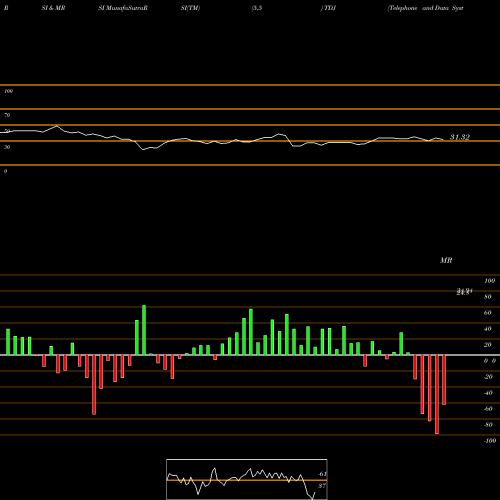Click the value 61 in the mini chart
500x500 pixels.
tap(322, 474)
